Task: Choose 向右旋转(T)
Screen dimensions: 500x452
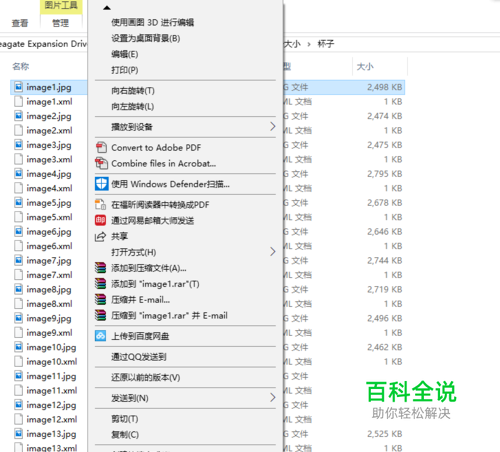Action: pyautogui.click(x=133, y=91)
